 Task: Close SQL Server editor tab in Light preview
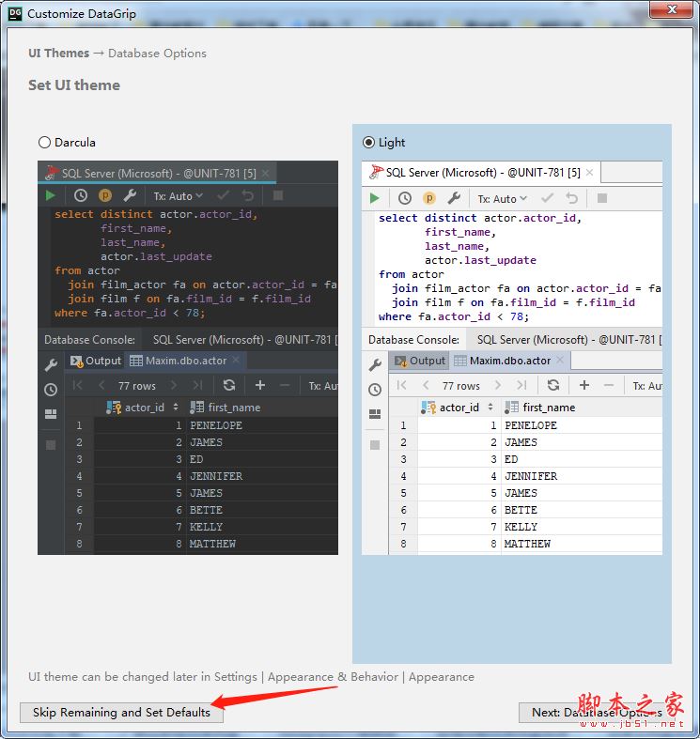pyautogui.click(x=590, y=173)
